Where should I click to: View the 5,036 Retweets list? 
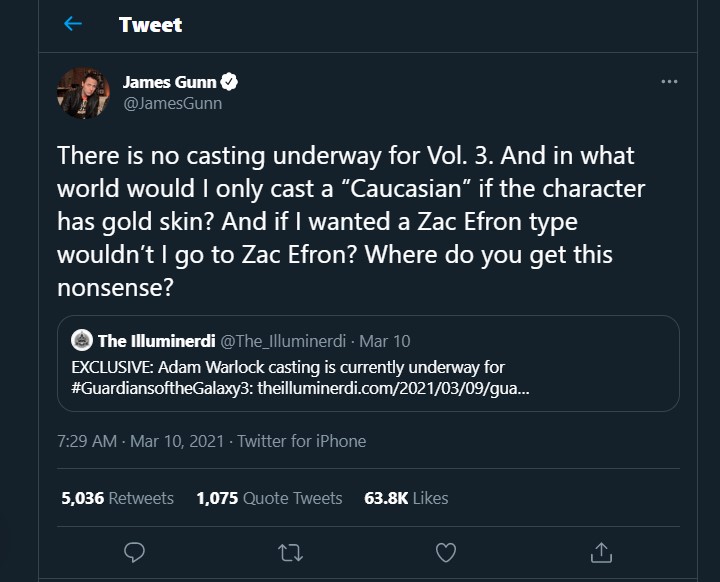click(x=117, y=498)
